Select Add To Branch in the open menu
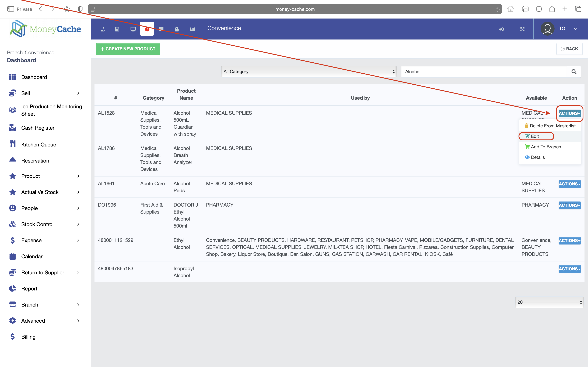 pos(546,147)
